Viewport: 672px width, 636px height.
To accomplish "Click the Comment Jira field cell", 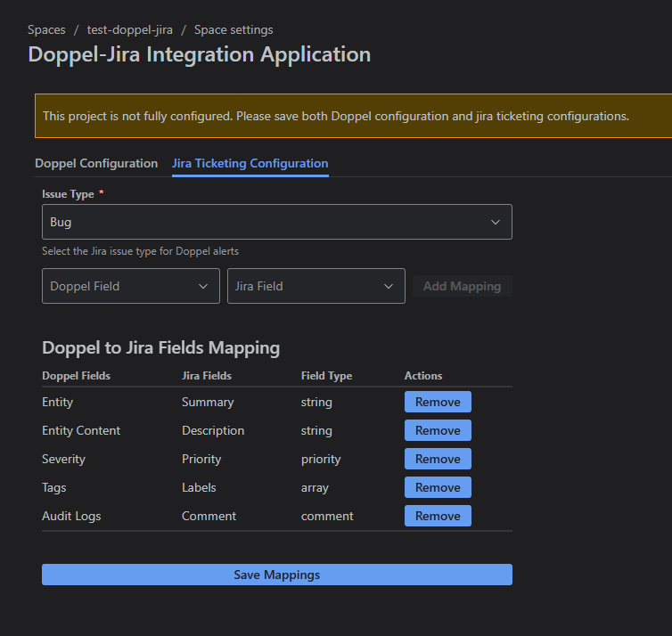I will coord(209,516).
